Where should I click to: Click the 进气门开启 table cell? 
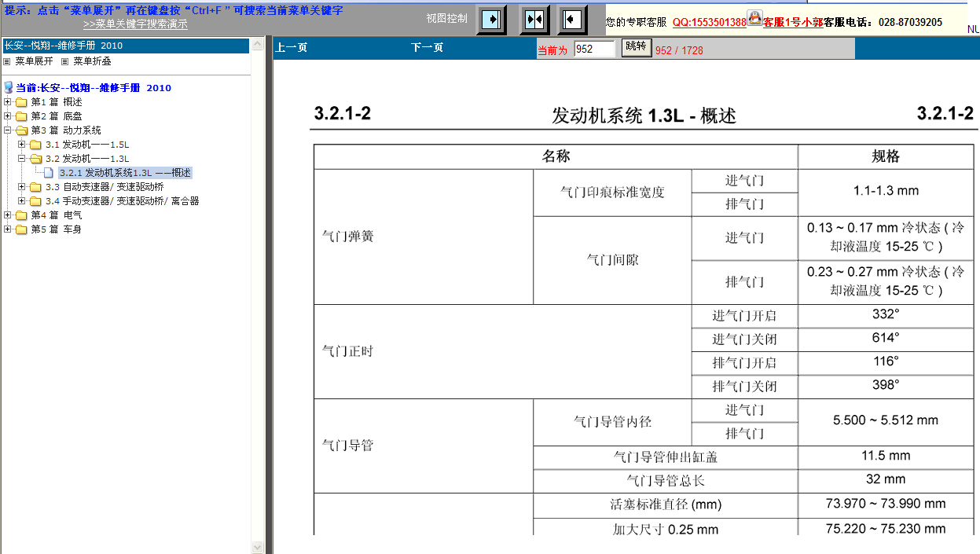pos(744,316)
